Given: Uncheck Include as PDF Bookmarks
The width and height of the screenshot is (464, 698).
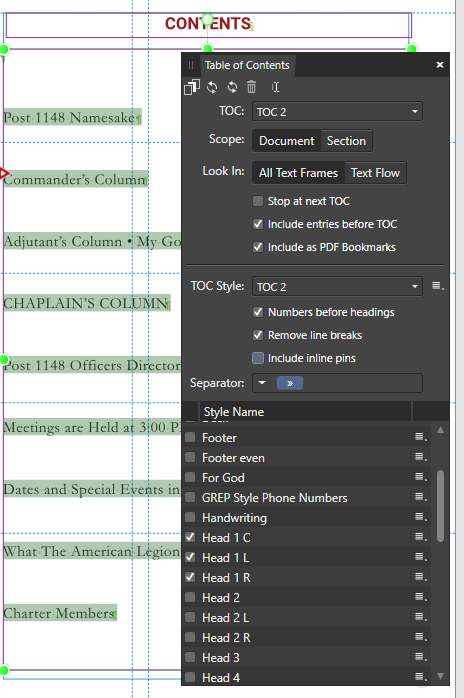Looking at the screenshot, I should point(258,247).
